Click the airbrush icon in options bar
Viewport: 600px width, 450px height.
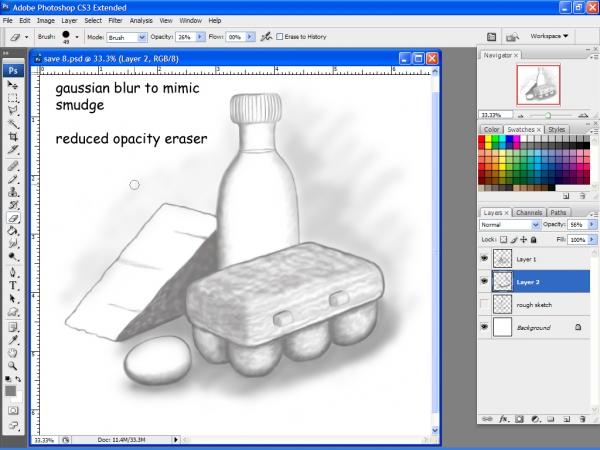[x=266, y=37]
